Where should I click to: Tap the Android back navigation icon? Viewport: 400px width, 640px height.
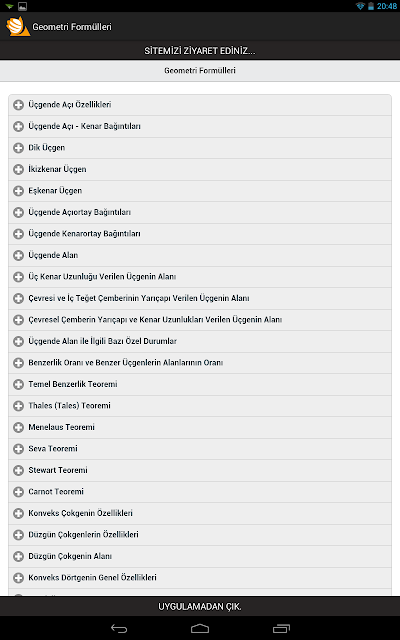click(x=119, y=629)
